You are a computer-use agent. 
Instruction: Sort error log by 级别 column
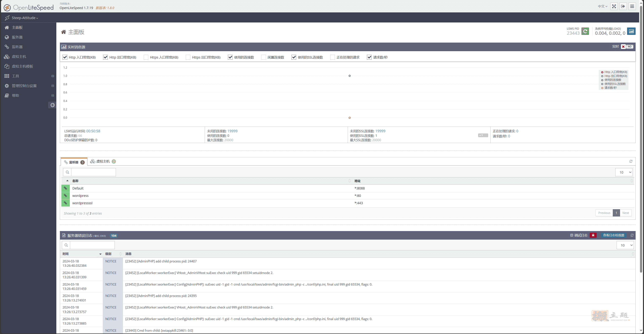click(113, 254)
